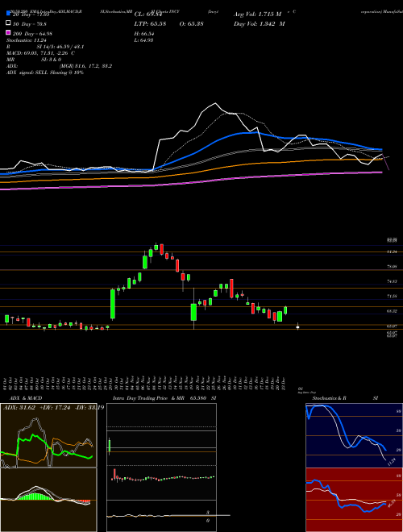403x532 pixels.
Task: Click the blue 20 Day EMA legend swatch
Action: [8, 14]
